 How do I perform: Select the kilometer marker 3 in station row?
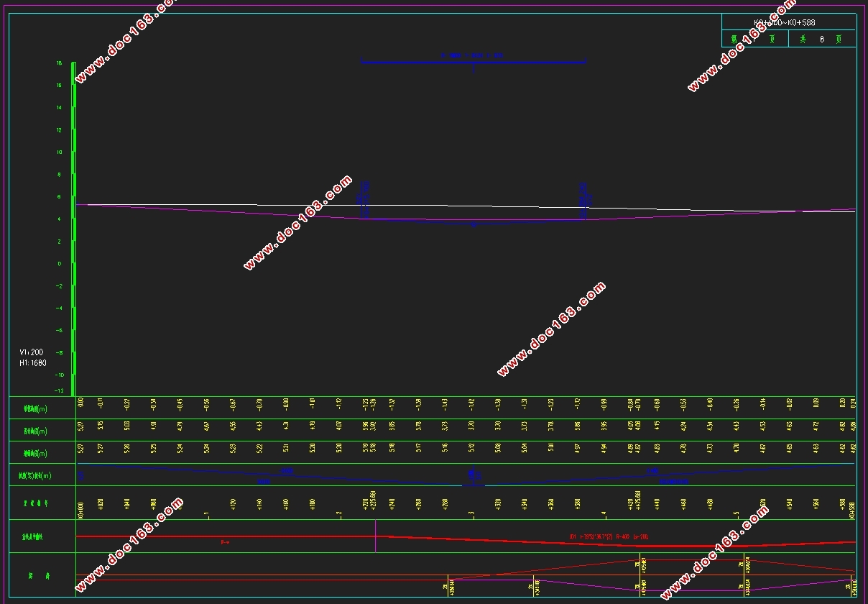coord(472,514)
